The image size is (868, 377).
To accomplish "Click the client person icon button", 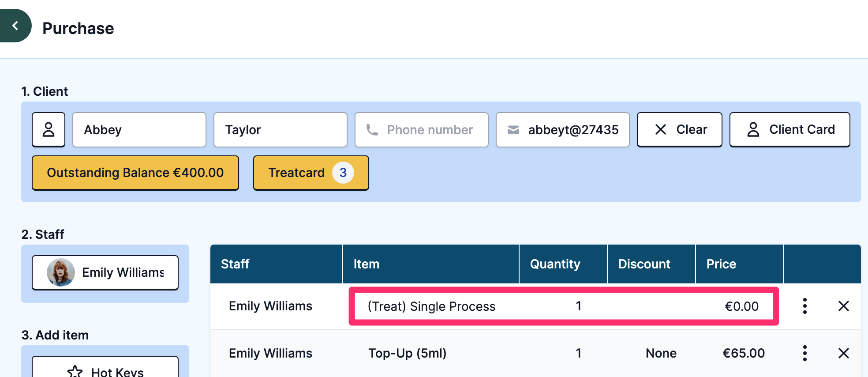I will point(49,130).
